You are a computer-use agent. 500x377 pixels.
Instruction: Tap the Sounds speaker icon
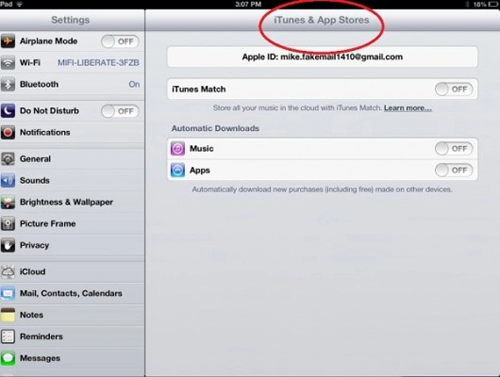pos(8,180)
